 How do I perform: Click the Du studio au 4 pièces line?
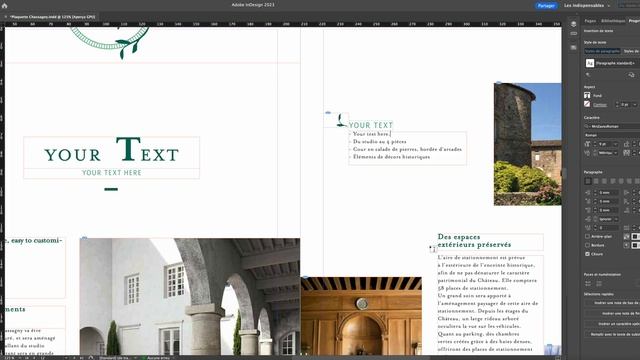pyautogui.click(x=379, y=142)
